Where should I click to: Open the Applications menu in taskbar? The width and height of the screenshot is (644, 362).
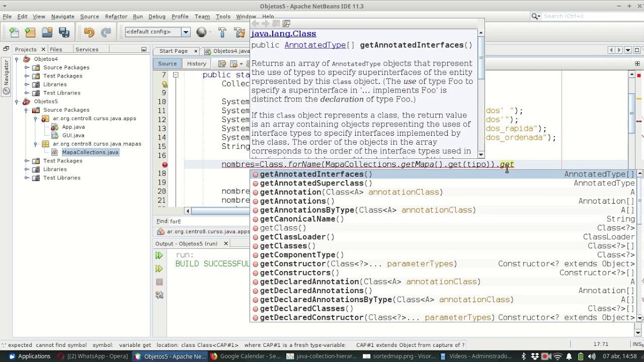tap(29, 356)
